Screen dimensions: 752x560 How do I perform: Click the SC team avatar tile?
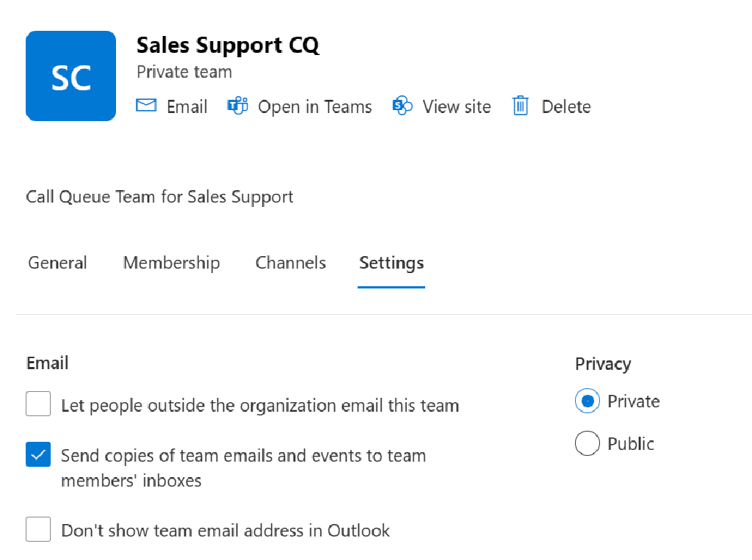click(70, 75)
